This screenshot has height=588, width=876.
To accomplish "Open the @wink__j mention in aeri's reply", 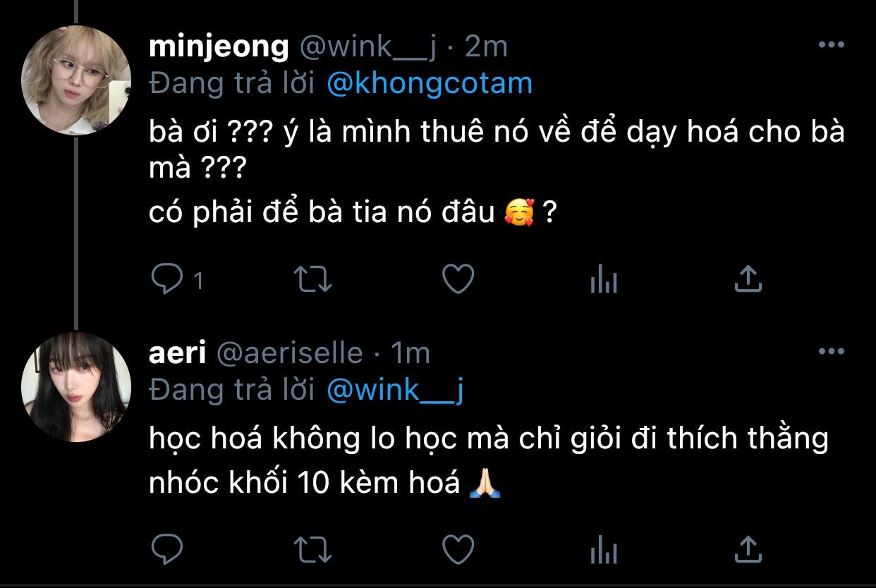I will click(395, 390).
